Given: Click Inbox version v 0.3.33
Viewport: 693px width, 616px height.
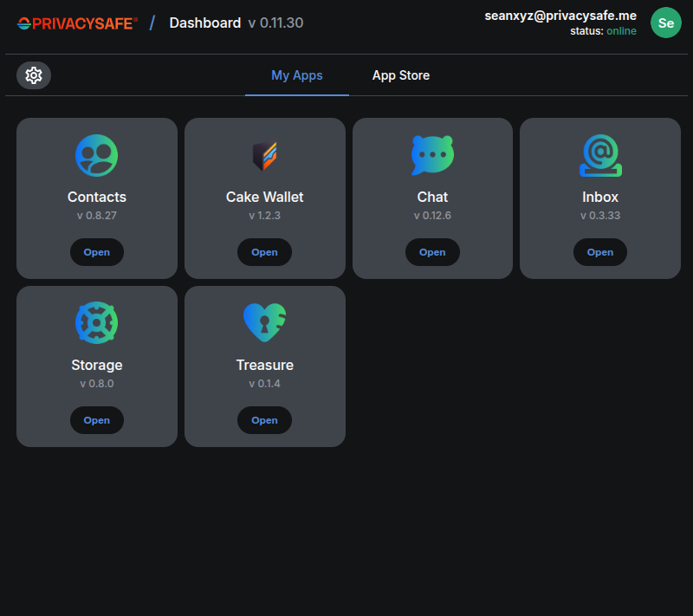Looking at the screenshot, I should (600, 216).
